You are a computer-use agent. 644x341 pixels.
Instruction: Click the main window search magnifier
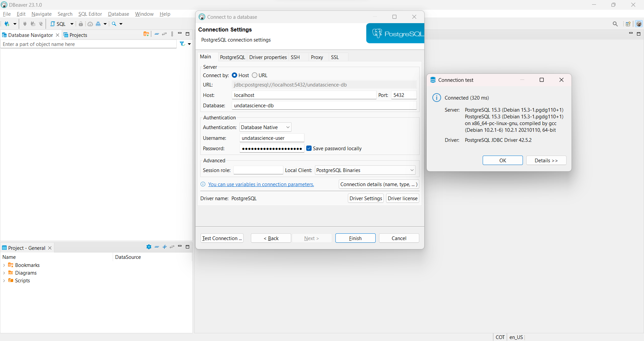[x=615, y=24]
